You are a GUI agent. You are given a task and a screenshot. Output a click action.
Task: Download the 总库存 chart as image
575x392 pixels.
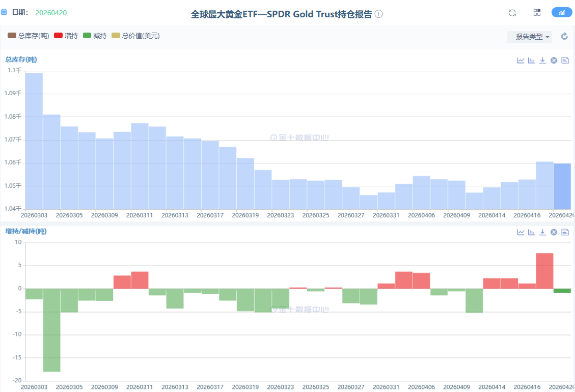click(x=542, y=60)
